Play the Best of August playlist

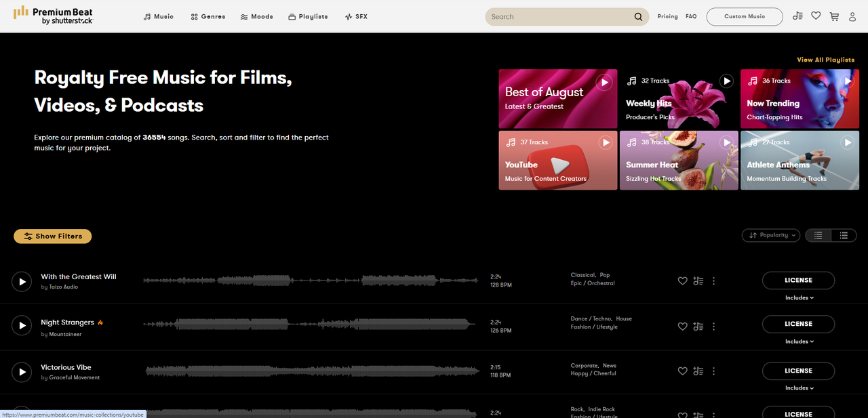(604, 82)
